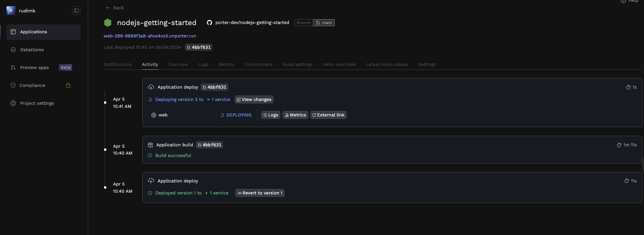This screenshot has height=235, width=644.
Task: Click the Compliance lock icon
Action: [x=68, y=86]
